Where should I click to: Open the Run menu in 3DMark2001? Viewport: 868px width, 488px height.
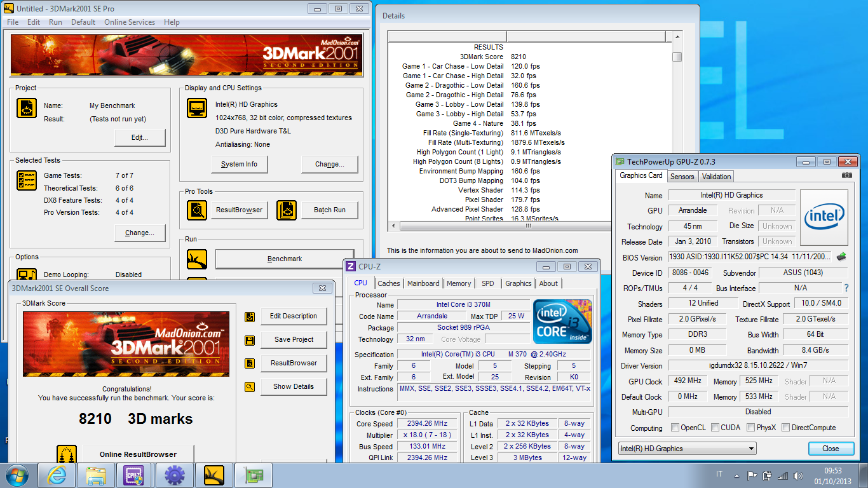click(x=55, y=22)
